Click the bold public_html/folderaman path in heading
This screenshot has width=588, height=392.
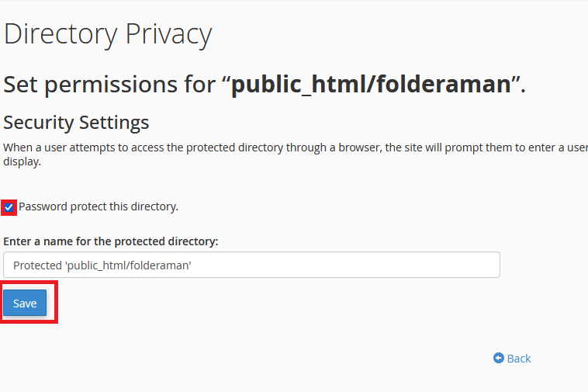(371, 84)
